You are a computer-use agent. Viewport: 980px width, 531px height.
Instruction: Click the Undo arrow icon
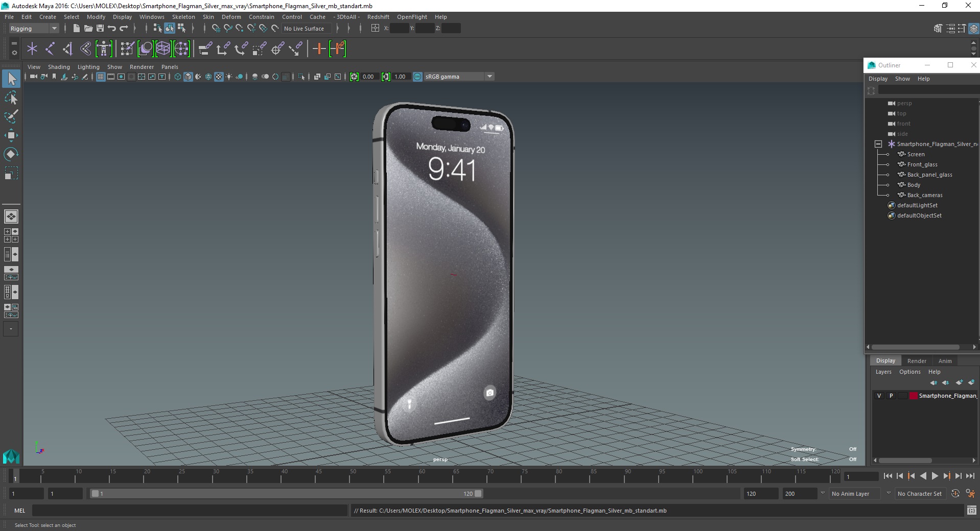coord(112,29)
